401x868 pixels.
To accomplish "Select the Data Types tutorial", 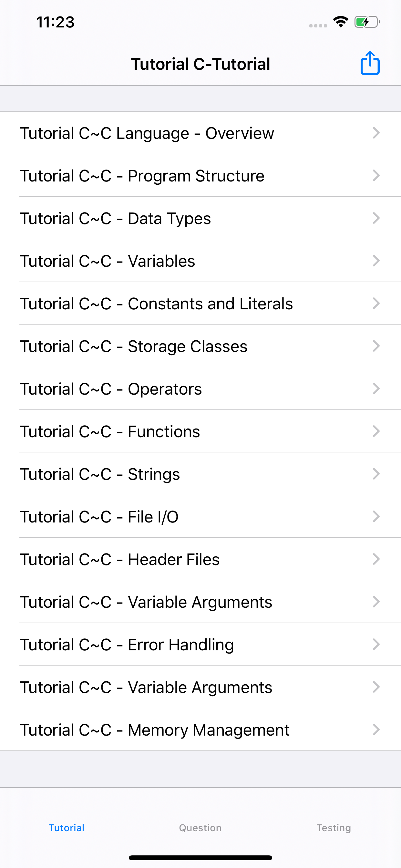I will tap(116, 218).
